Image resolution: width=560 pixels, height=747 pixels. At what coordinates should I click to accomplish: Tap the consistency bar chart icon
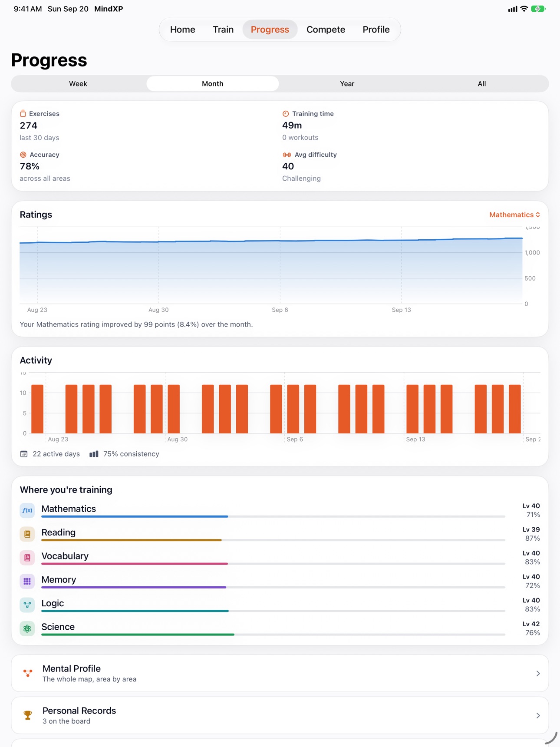94,454
